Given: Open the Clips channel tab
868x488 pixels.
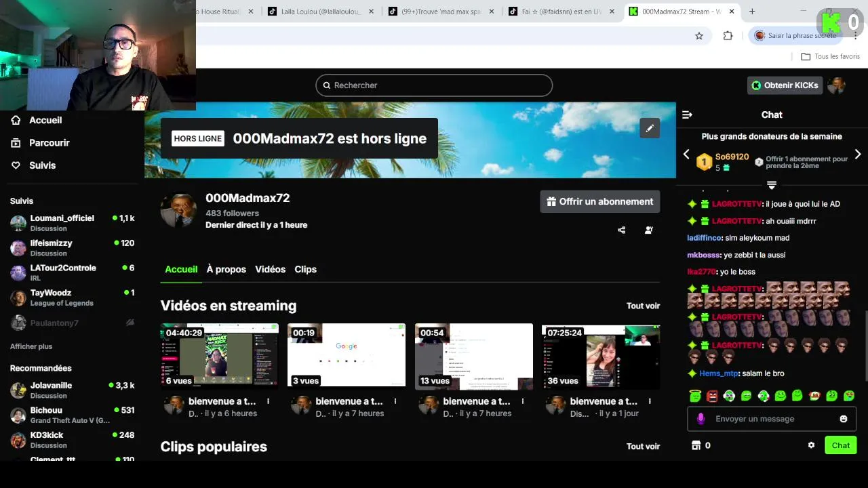Looking at the screenshot, I should [305, 270].
